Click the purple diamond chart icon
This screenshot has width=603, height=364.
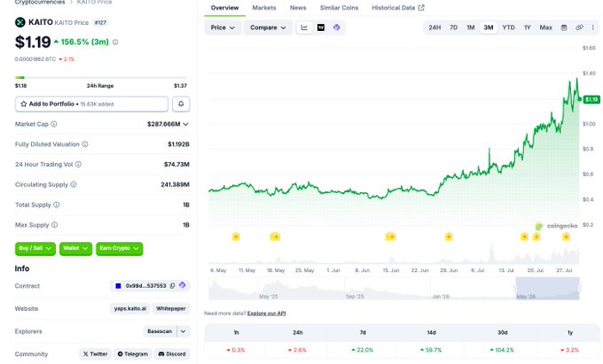click(336, 27)
